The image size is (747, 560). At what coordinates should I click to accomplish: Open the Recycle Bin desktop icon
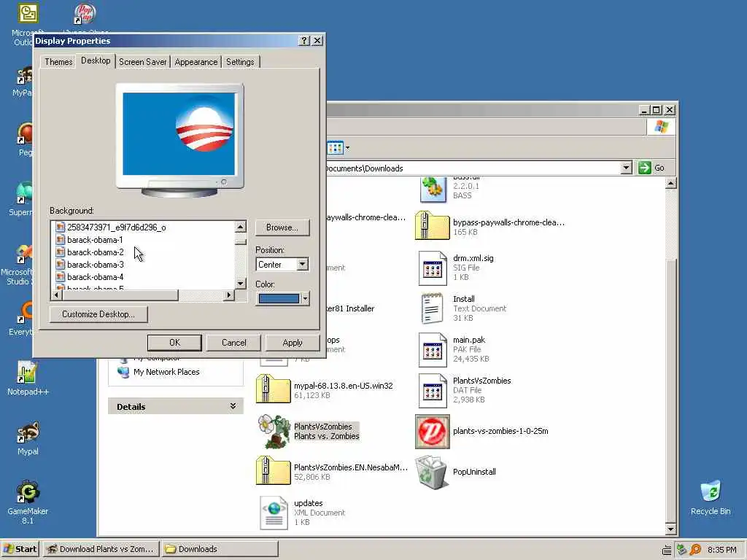click(x=711, y=492)
